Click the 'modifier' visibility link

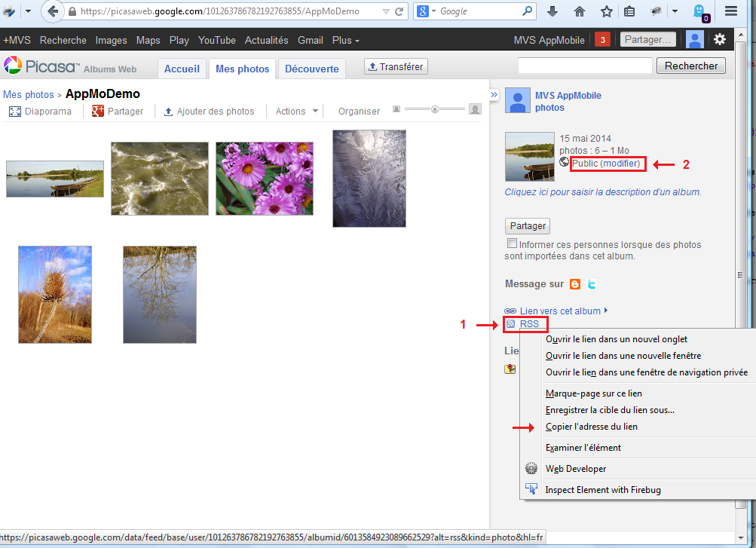(620, 164)
